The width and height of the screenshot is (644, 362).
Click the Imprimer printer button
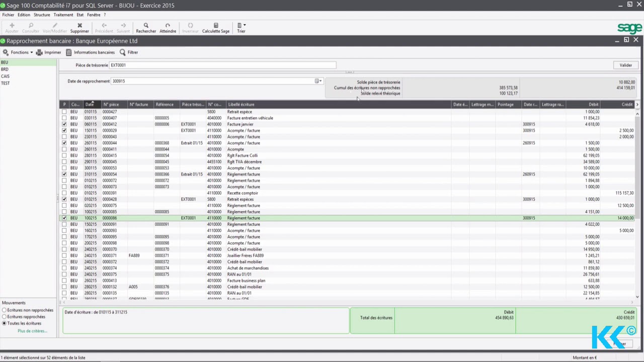pyautogui.click(x=48, y=52)
